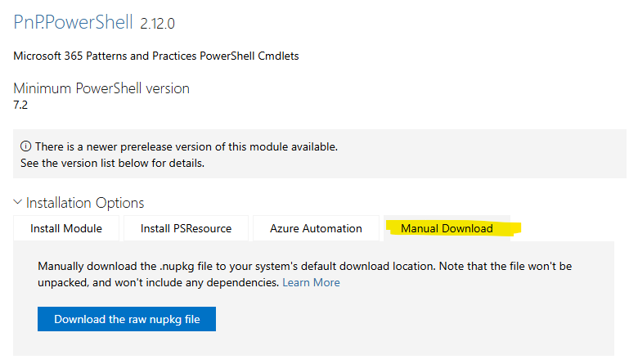Viewport: 638px width, 364px height.
Task: Click the Minimum PowerShell version heading
Action: click(101, 88)
